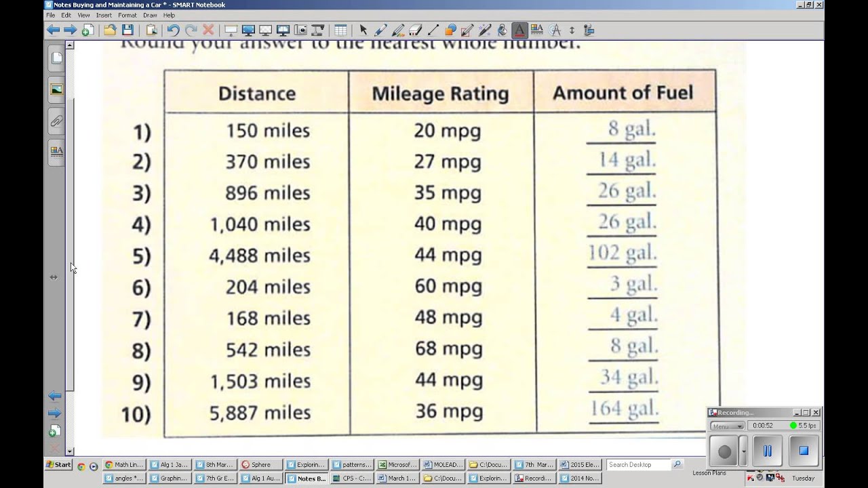Open the Edit menu

[66, 15]
